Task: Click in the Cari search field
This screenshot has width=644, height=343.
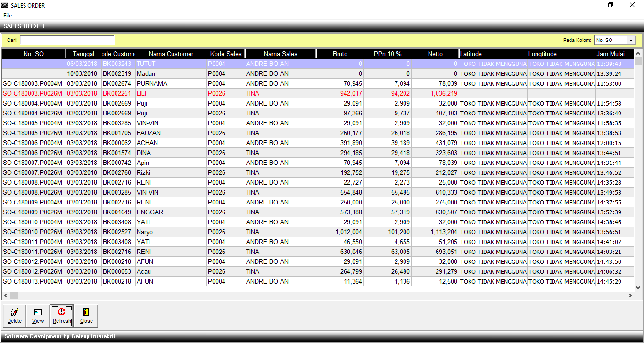Action: pyautogui.click(x=67, y=40)
